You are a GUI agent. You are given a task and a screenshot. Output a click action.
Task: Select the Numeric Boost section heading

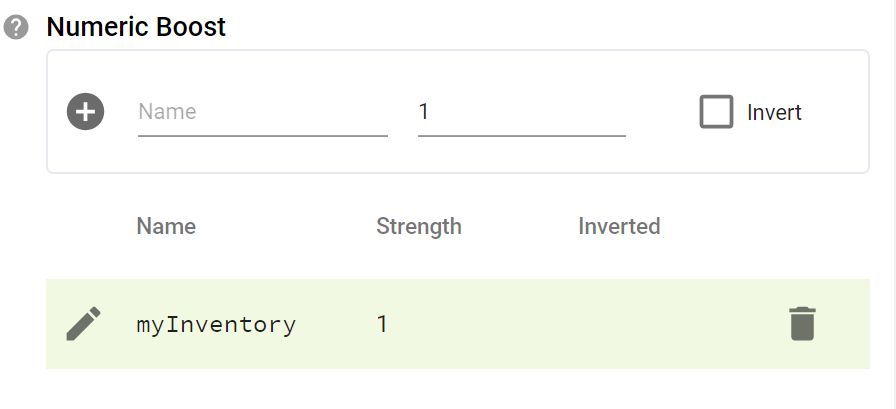pos(136,27)
